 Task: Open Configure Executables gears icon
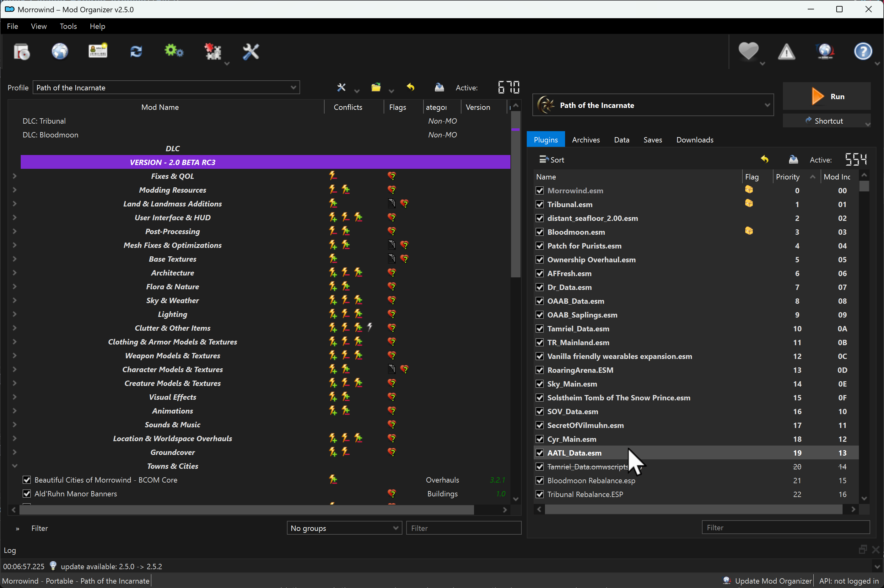pos(174,51)
